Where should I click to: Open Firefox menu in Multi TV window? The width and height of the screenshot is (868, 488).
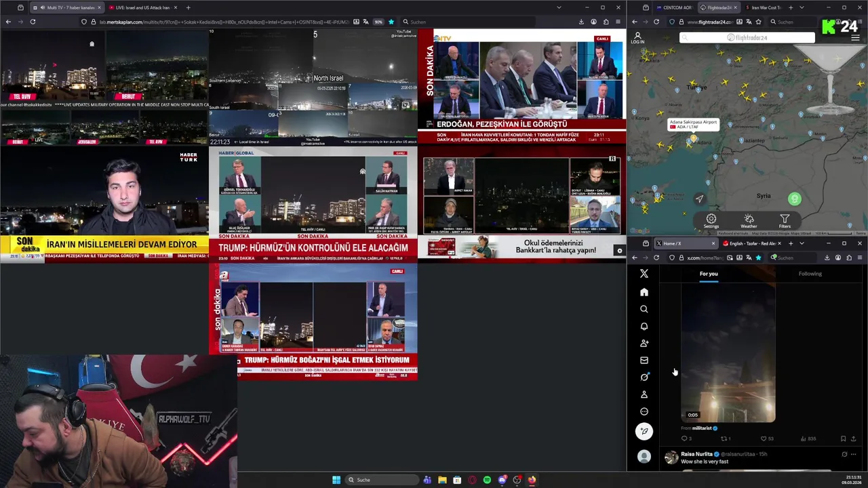618,22
